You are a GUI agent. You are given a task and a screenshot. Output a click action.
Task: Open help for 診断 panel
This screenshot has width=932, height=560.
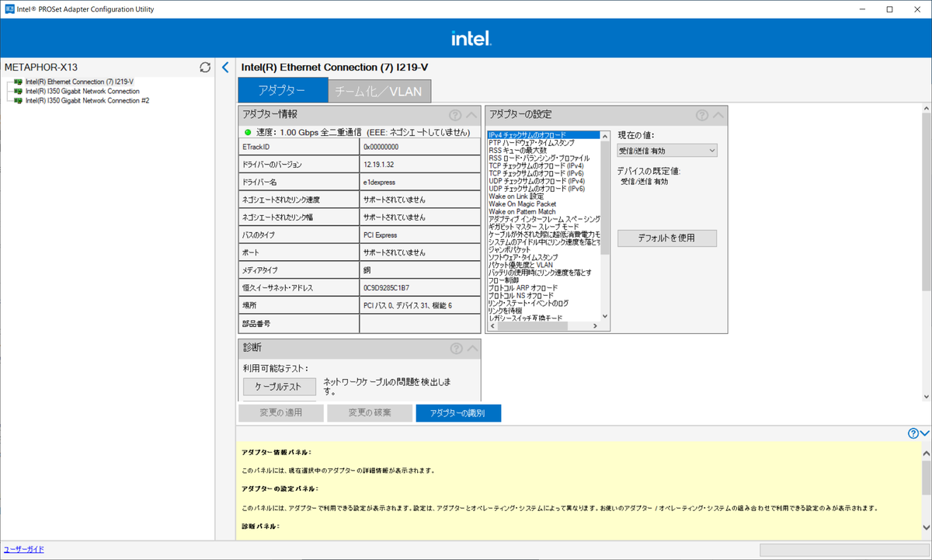point(455,348)
